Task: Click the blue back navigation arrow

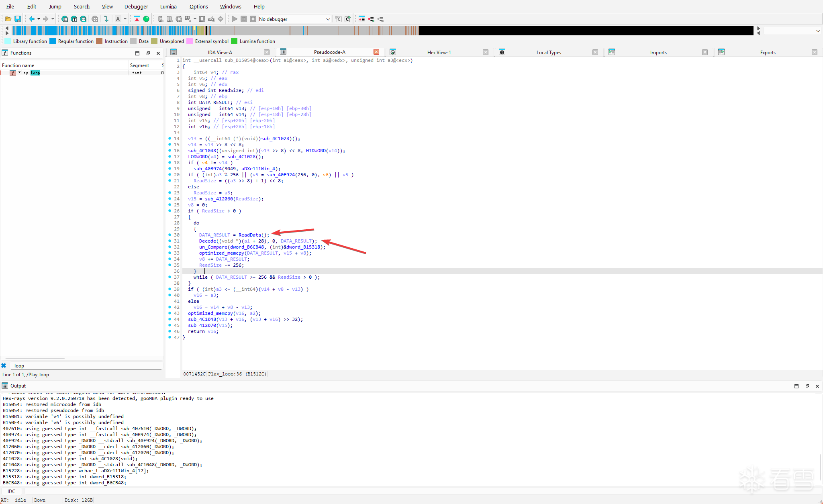Action: pos(32,19)
